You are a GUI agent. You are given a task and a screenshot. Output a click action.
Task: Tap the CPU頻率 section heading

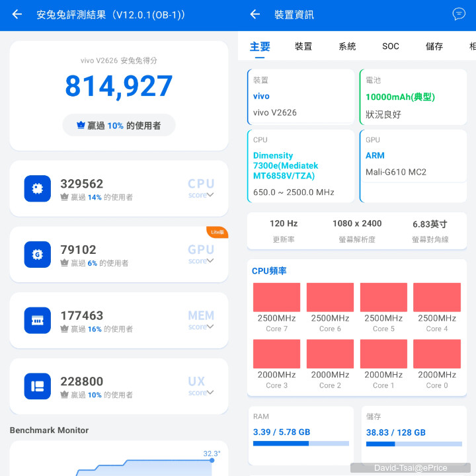[x=269, y=270]
